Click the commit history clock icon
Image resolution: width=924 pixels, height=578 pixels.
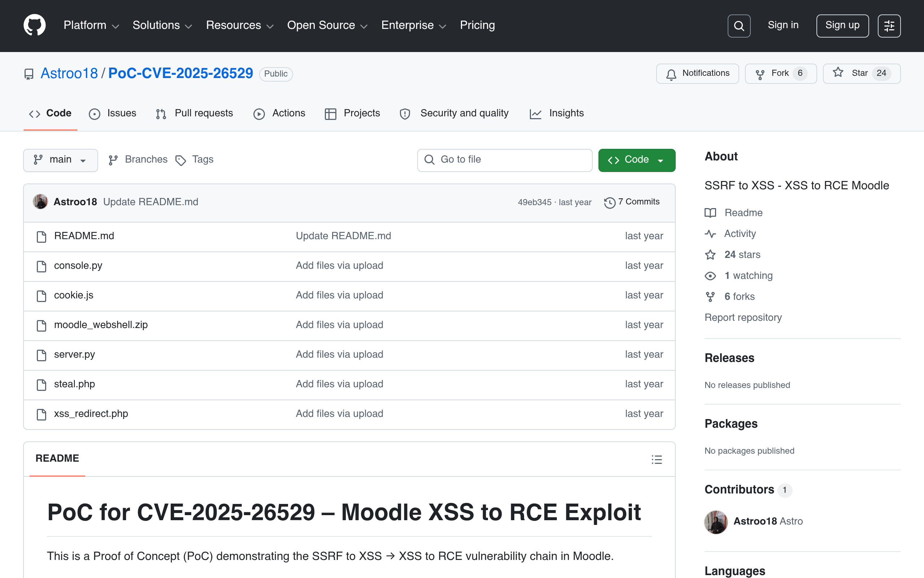pos(610,202)
